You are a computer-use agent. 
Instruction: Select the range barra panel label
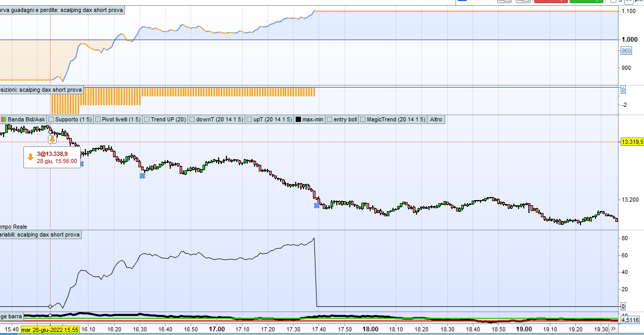11,316
